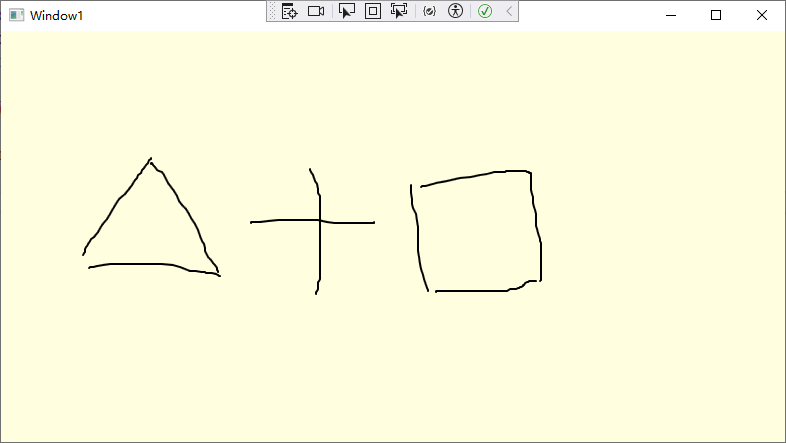786x443 pixels.
Task: Toggle Track Focused Element tool
Action: click(x=399, y=11)
